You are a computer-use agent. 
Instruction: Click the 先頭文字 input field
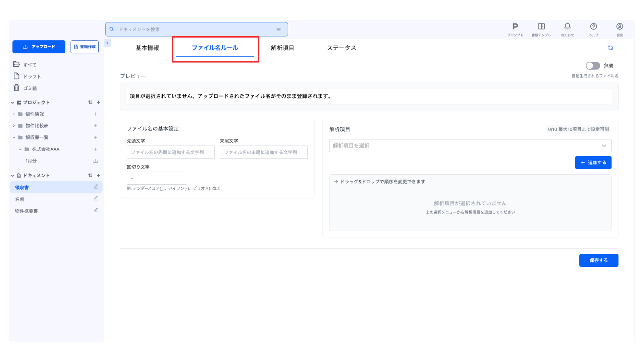click(x=170, y=153)
